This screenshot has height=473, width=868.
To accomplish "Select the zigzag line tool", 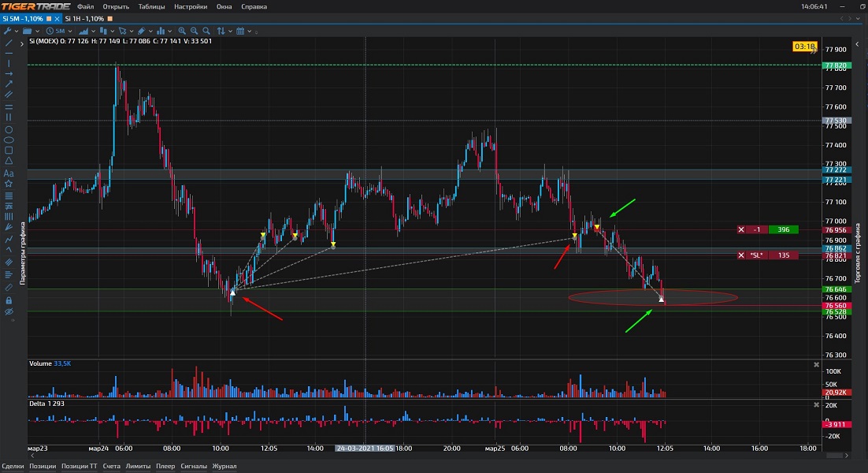I will (x=9, y=241).
